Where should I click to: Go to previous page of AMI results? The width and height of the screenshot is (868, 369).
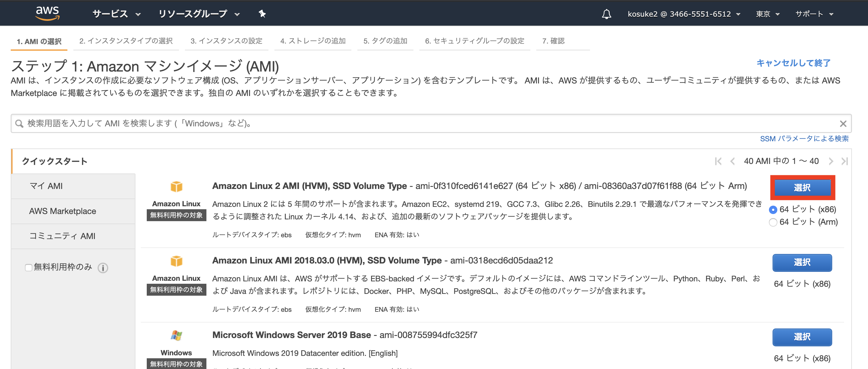pyautogui.click(x=732, y=161)
